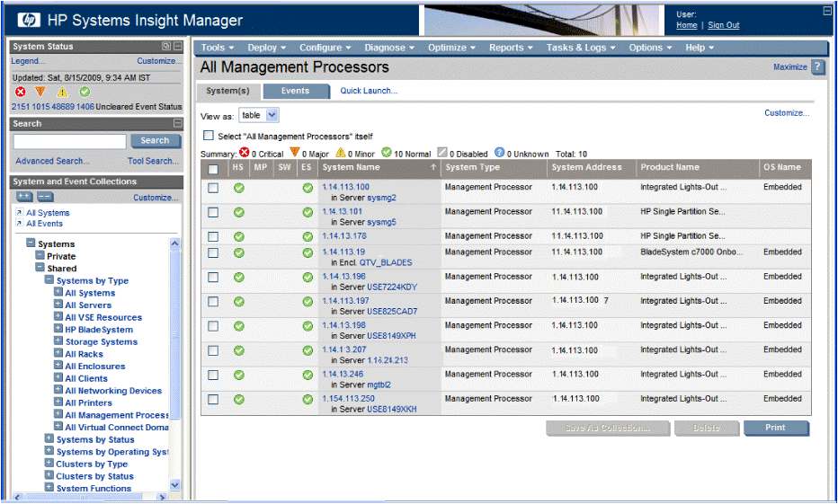The image size is (838, 504).
Task: Toggle the select-all checkbox in table header
Action: point(213,169)
